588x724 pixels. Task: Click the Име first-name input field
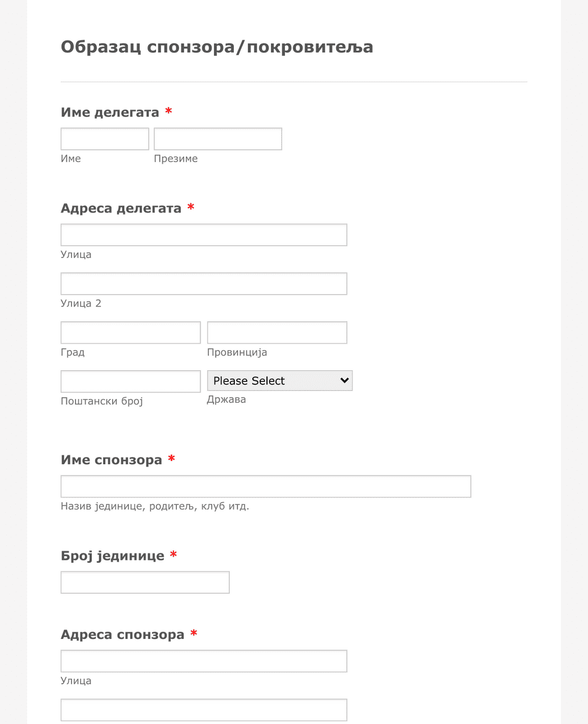[x=104, y=138]
